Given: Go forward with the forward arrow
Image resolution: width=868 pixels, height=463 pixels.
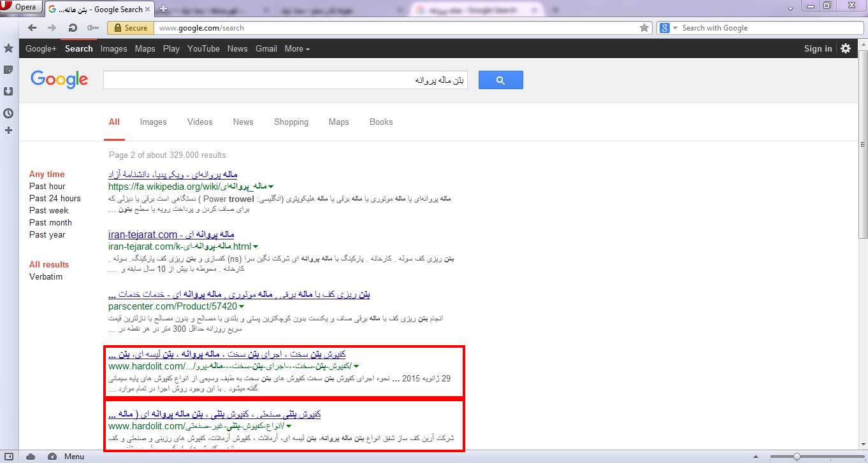Looking at the screenshot, I should click(52, 28).
